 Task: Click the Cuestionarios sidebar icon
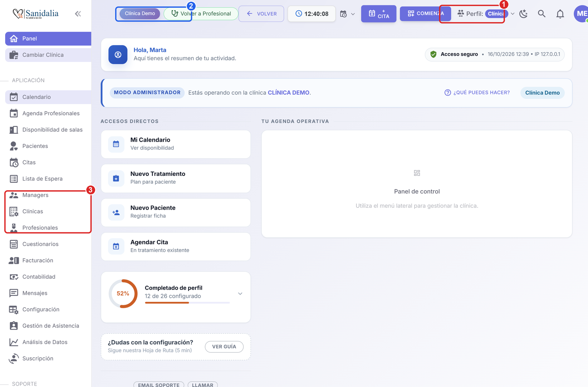pos(14,244)
